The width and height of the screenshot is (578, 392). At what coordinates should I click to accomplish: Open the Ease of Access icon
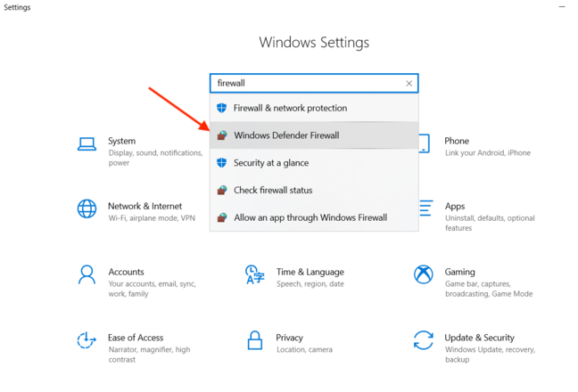pos(87,340)
